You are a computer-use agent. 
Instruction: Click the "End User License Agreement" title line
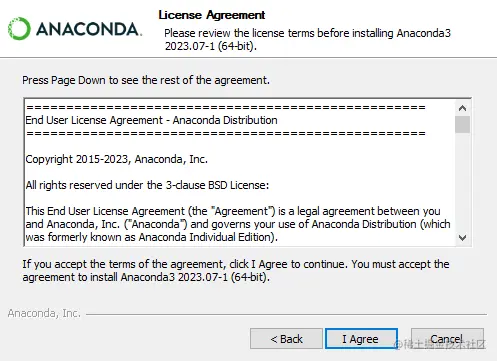pyautogui.click(x=151, y=120)
